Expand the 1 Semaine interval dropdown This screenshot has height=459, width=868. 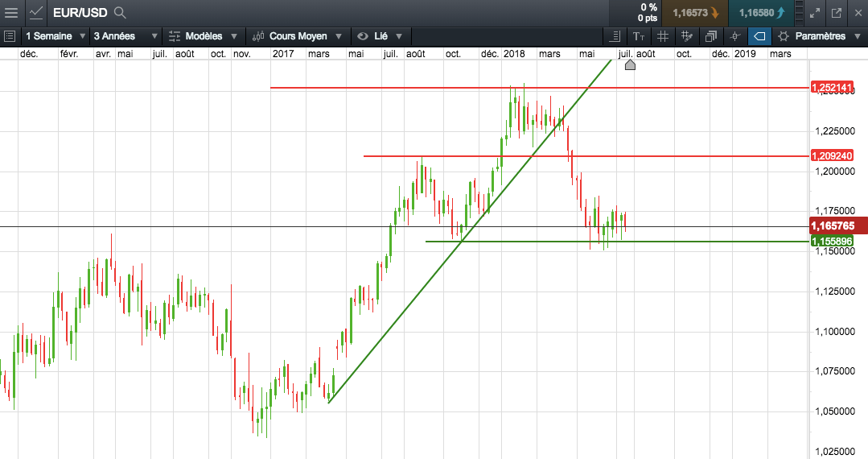click(x=56, y=36)
